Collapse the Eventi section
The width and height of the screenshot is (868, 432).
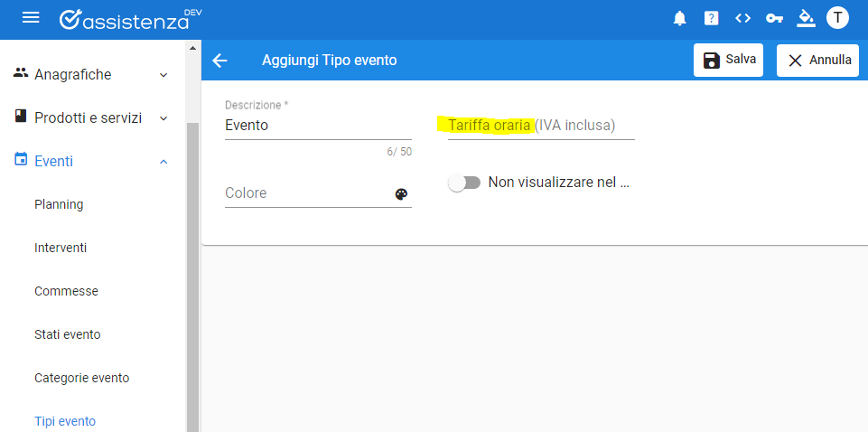point(91,161)
